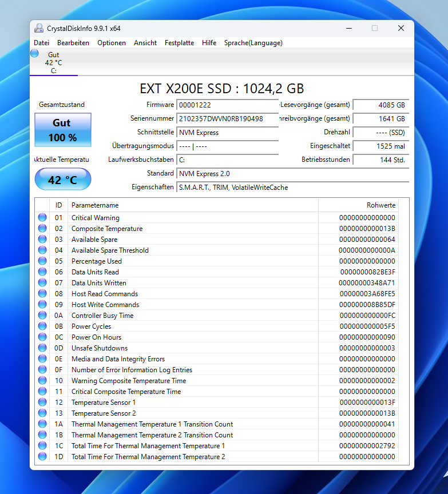Click the Firmware field 00001222
The image size is (448, 494).
[227, 105]
